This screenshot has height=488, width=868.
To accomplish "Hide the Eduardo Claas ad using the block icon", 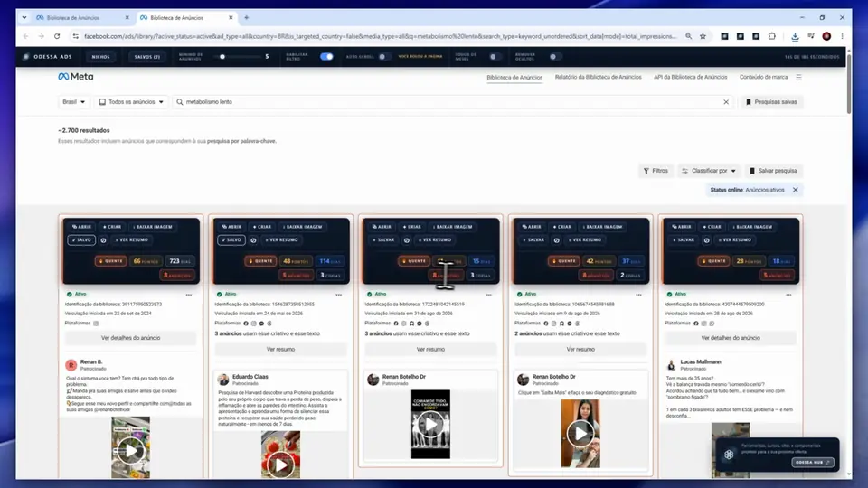I will coord(253,240).
